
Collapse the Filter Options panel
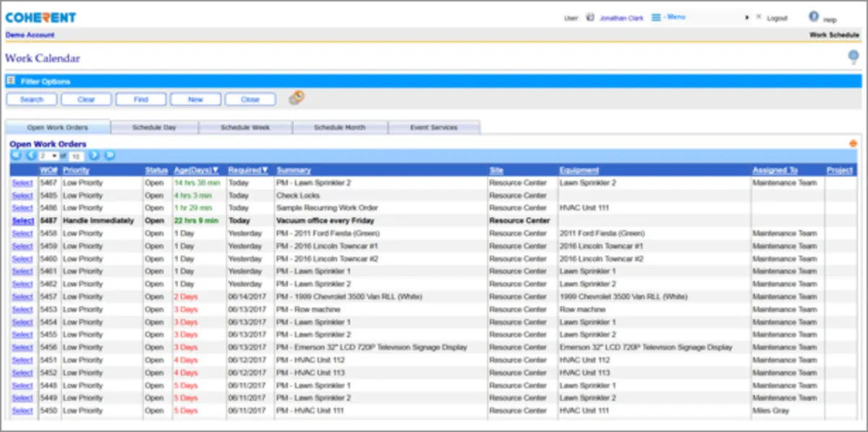point(11,82)
